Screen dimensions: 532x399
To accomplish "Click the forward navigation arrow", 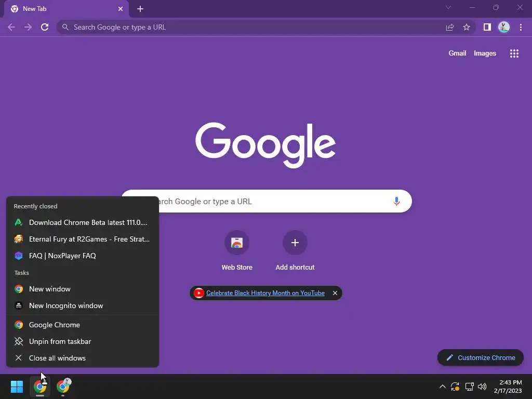I will (x=28, y=27).
